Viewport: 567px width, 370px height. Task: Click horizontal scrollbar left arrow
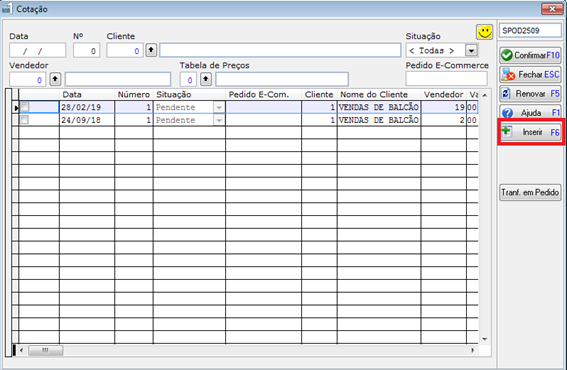pos(22,350)
